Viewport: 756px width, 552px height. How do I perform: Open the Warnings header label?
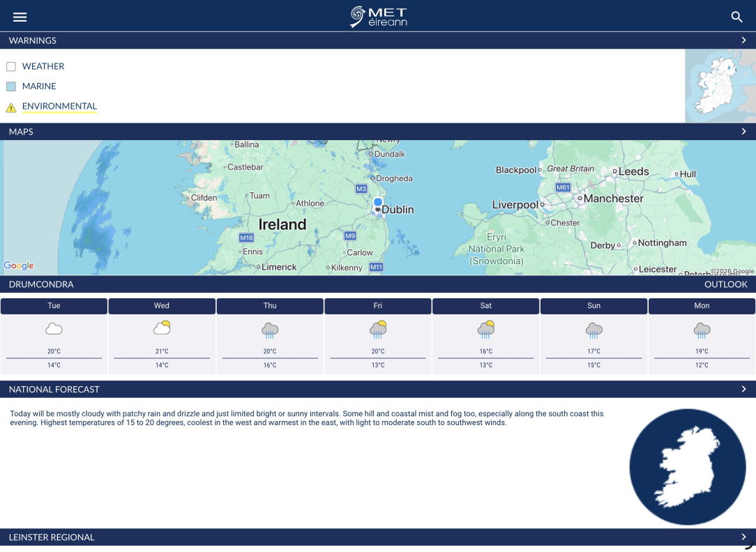32,40
